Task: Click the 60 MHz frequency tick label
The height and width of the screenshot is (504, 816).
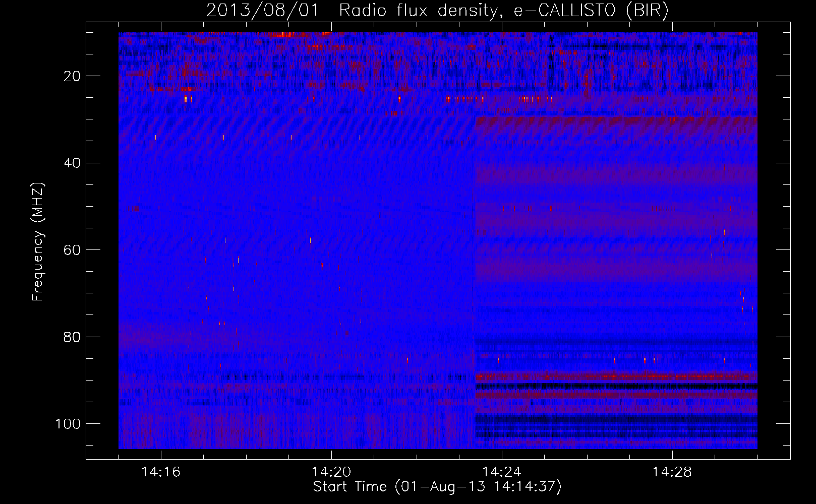Action: 73,250
